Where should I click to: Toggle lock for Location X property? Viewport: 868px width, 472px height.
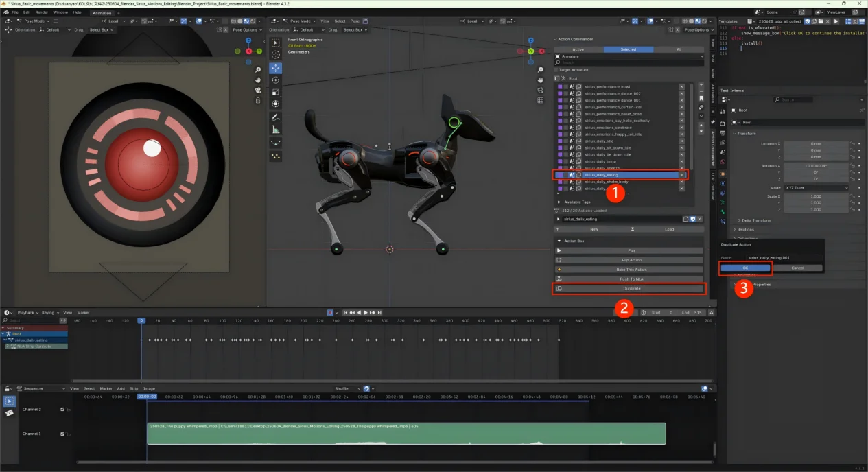click(x=853, y=144)
